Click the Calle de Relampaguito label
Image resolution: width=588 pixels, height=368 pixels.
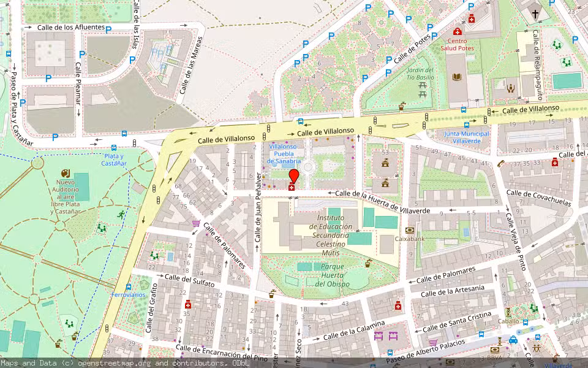coord(538,66)
